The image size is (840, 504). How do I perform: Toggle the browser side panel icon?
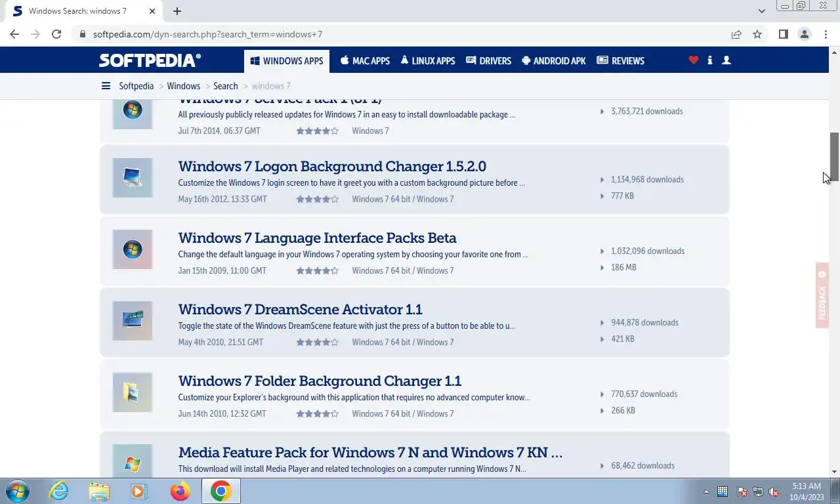tap(783, 34)
